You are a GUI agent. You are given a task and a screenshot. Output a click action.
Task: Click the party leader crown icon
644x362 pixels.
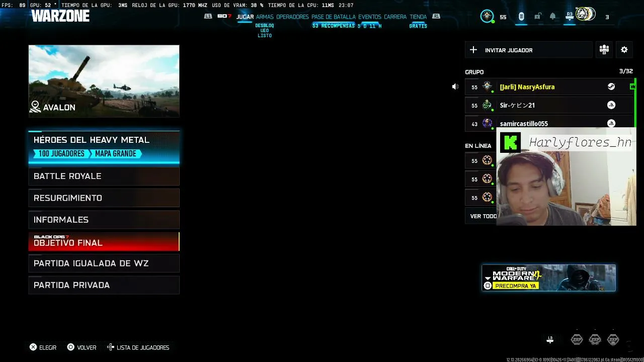632,86
